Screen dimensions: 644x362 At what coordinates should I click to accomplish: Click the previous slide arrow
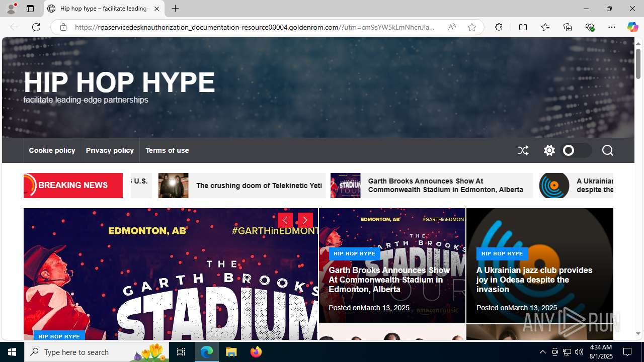[285, 220]
